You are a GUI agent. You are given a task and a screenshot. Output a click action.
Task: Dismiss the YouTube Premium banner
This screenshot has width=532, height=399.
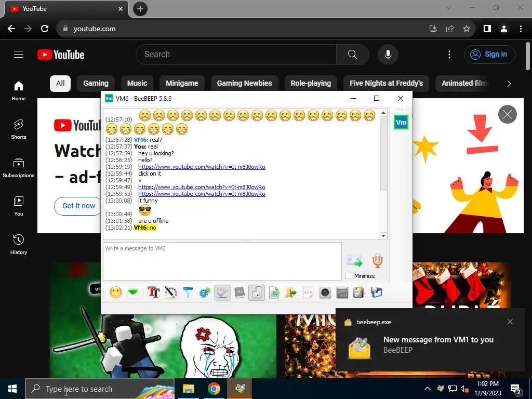coord(507,114)
